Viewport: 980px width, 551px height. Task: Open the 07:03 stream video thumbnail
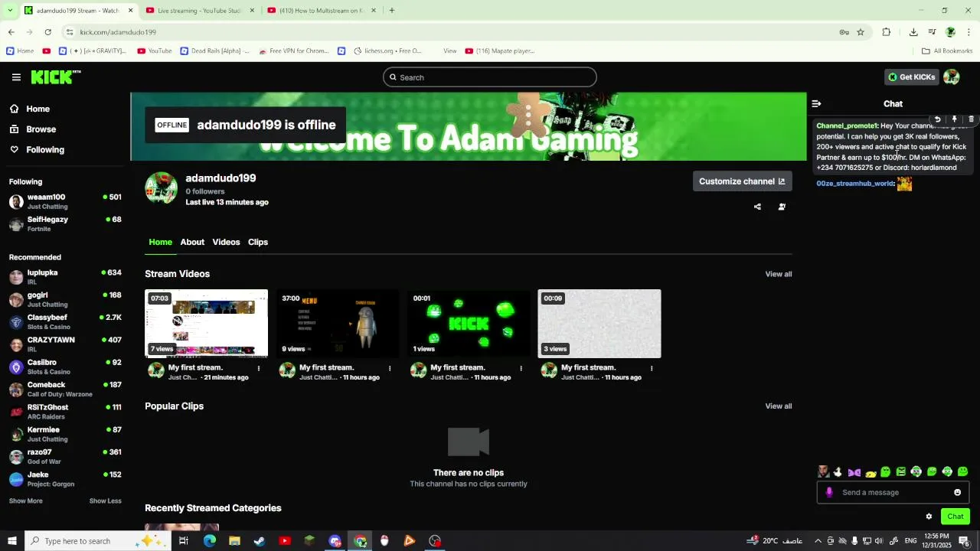coord(207,323)
